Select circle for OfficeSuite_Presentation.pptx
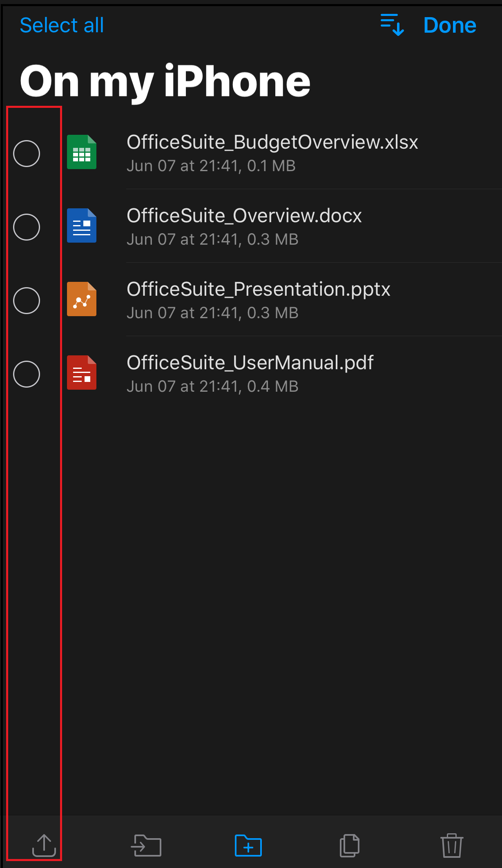The image size is (502, 868). pyautogui.click(x=27, y=301)
